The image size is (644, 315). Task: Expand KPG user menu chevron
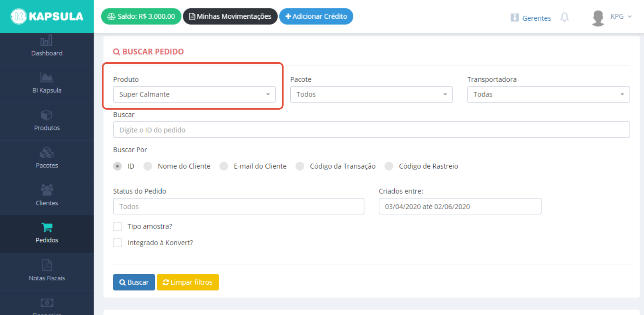(630, 17)
